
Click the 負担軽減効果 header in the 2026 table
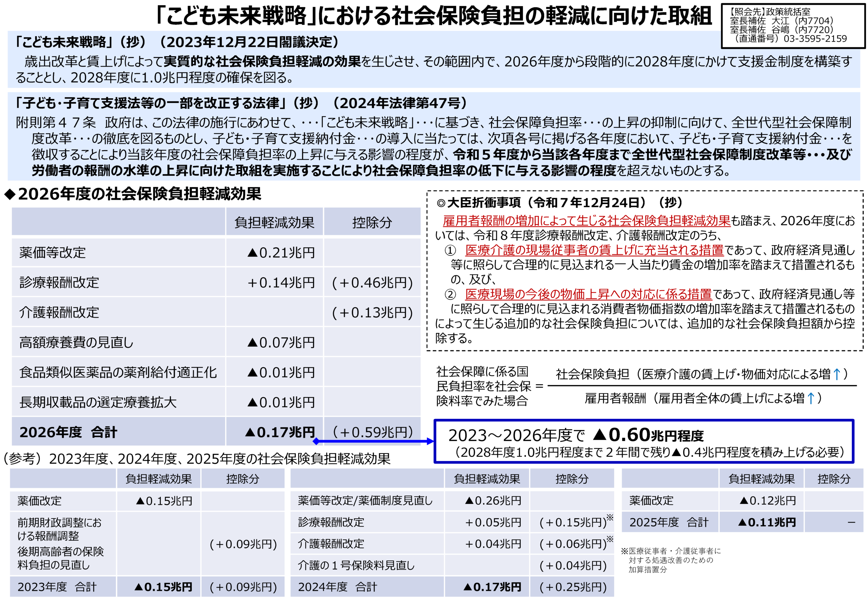[x=274, y=222]
